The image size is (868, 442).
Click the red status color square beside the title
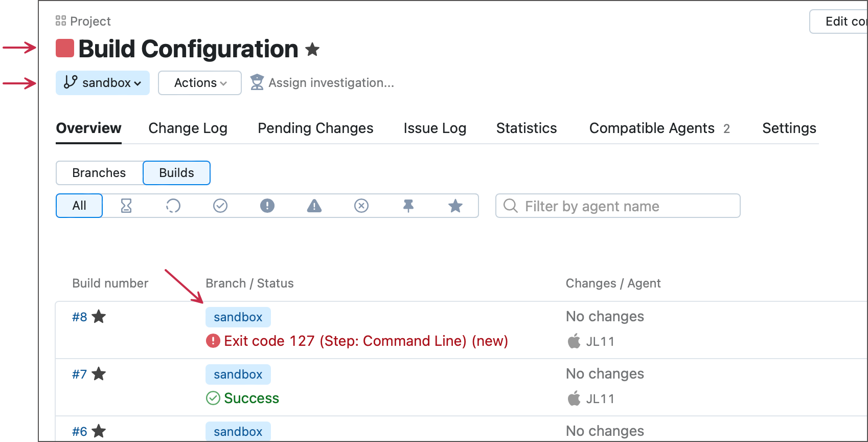pos(65,48)
